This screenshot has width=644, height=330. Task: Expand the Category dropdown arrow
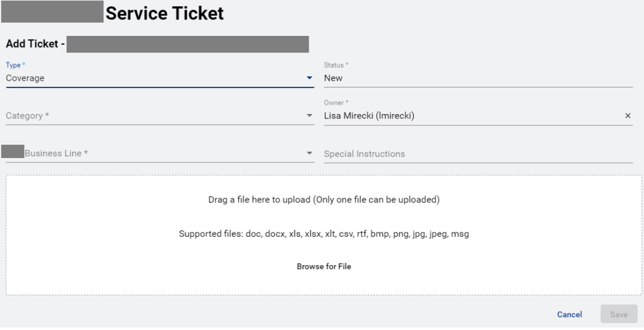(x=309, y=116)
